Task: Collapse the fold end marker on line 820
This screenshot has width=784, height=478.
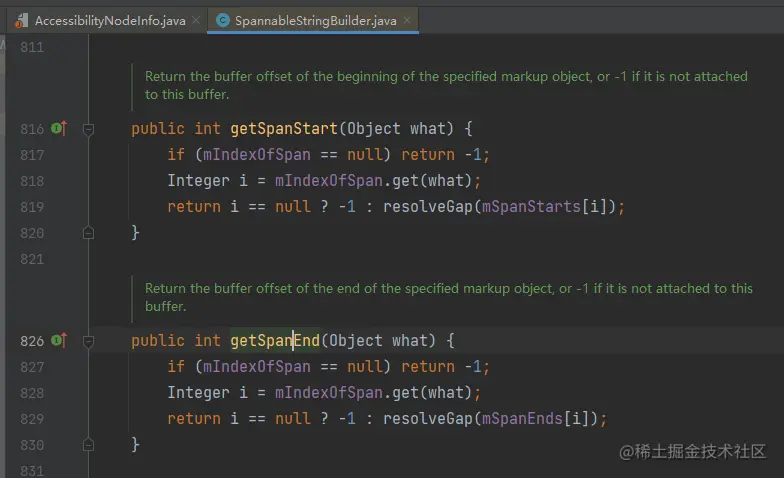Action: [88, 232]
